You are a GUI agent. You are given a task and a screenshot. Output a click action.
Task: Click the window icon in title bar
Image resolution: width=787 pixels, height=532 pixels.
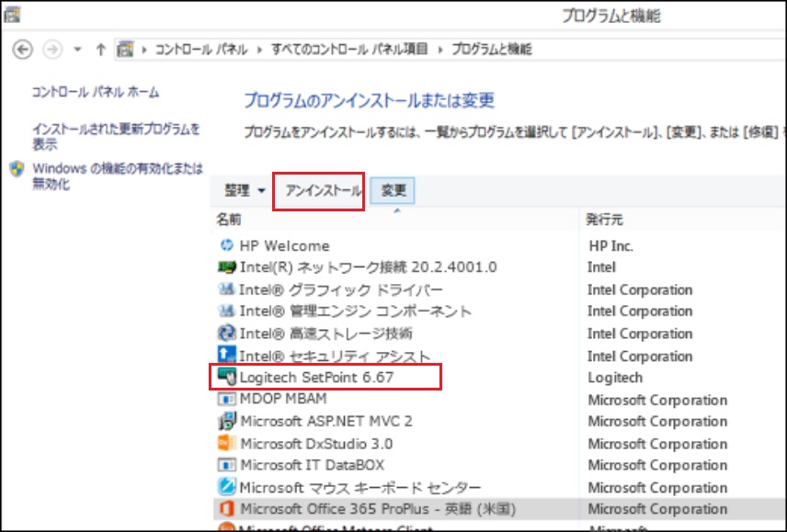12,15
